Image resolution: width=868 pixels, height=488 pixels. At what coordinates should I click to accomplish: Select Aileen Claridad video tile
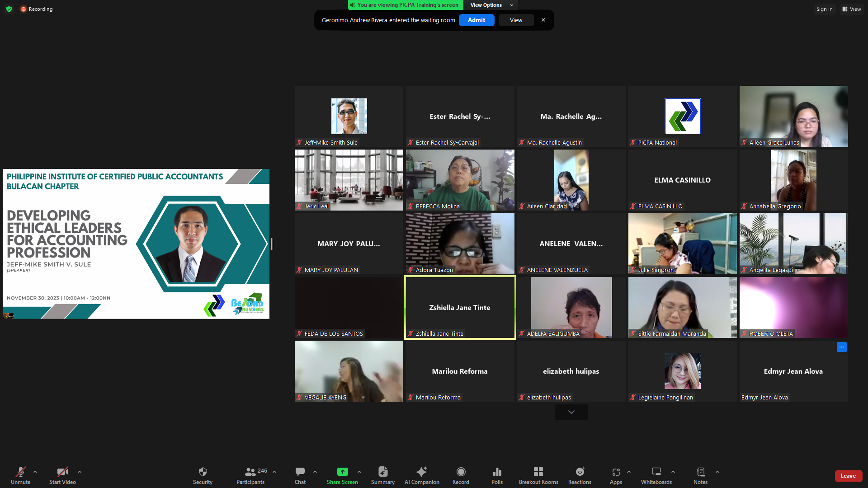(571, 180)
